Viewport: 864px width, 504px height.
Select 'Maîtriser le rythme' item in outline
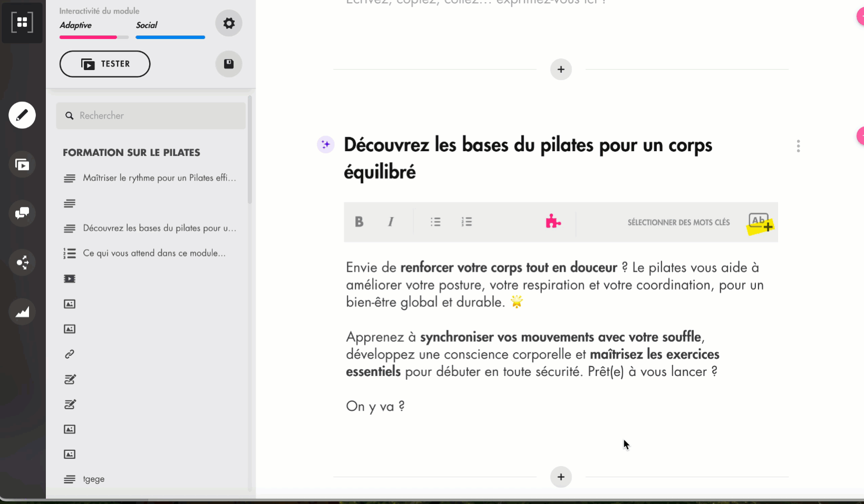click(159, 178)
